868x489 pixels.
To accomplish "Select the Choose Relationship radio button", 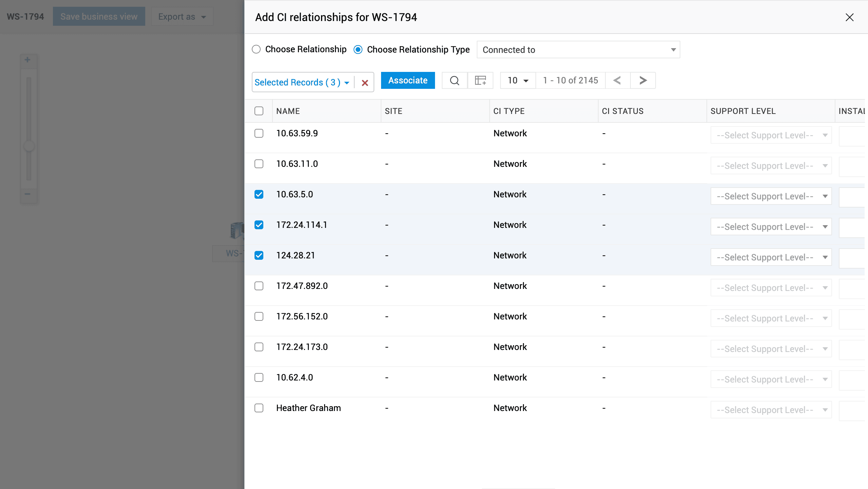I will coord(256,50).
